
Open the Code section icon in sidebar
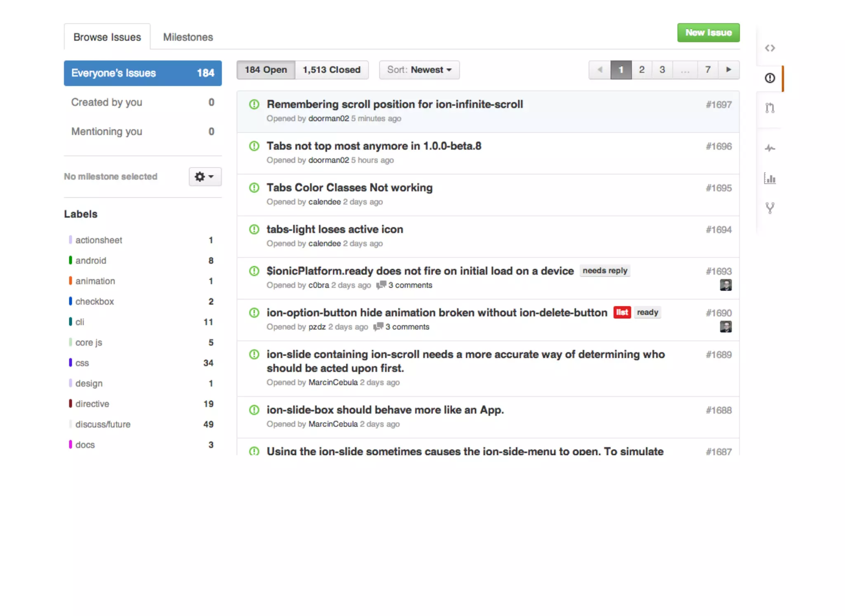[x=769, y=48]
